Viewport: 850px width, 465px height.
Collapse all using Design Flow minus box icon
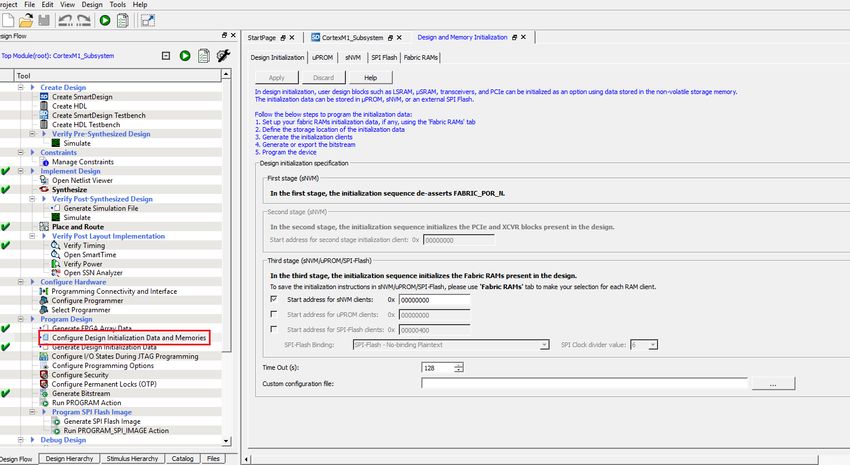click(166, 56)
